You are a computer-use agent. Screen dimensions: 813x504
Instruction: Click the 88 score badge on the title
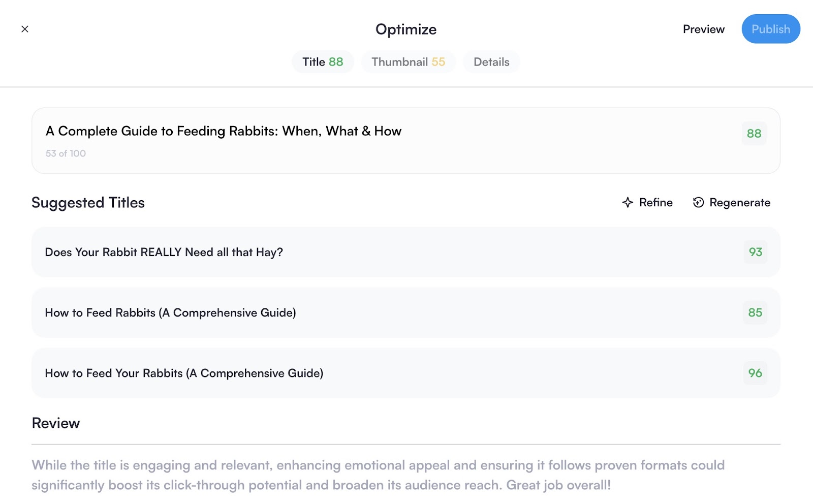[x=754, y=134]
